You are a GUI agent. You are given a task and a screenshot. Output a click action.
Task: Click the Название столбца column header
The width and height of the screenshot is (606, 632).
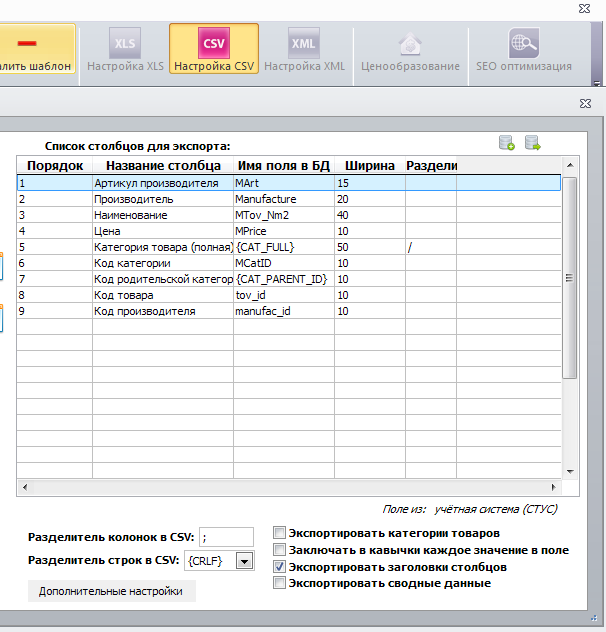point(163,165)
